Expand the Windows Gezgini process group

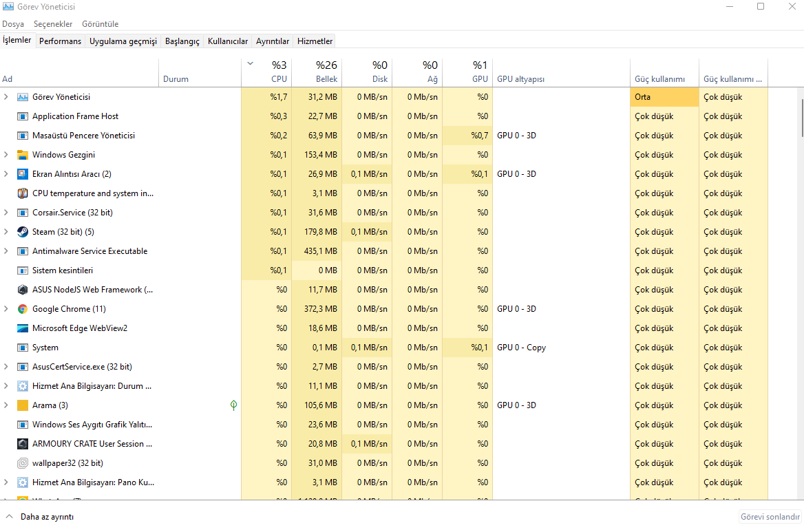pyautogui.click(x=6, y=155)
